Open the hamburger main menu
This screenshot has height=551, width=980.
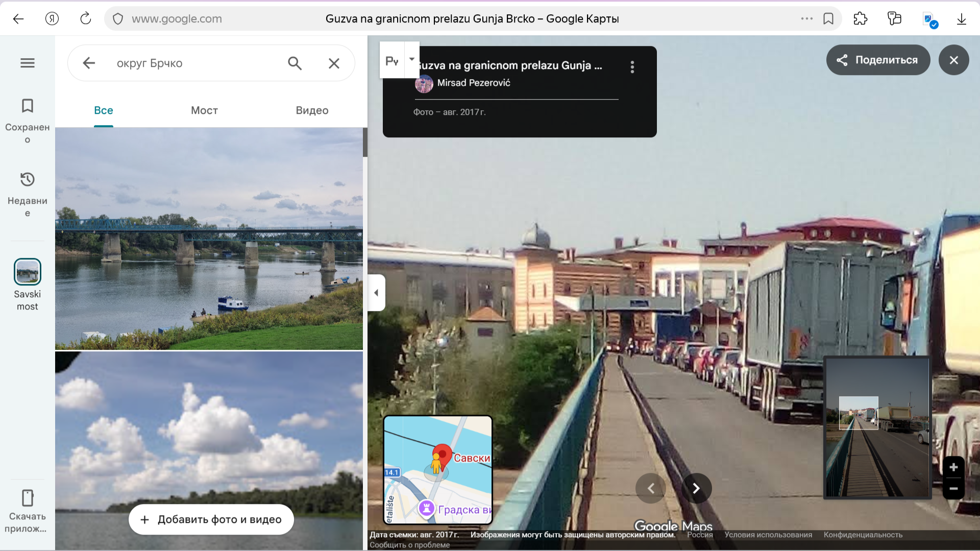pyautogui.click(x=28, y=63)
